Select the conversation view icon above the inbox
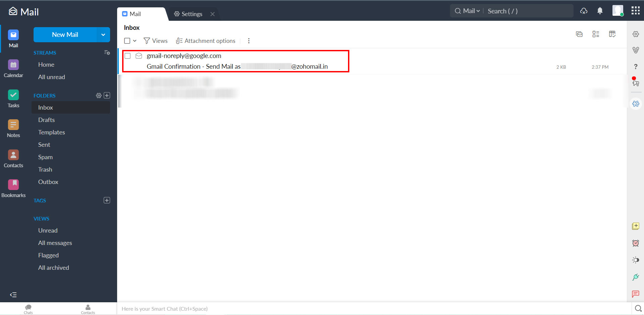The width and height of the screenshot is (644, 315). point(579,34)
